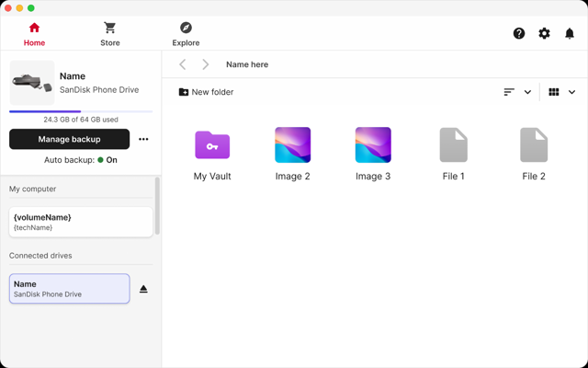This screenshot has height=368, width=588.
Task: Open the Home tab
Action: tap(34, 34)
